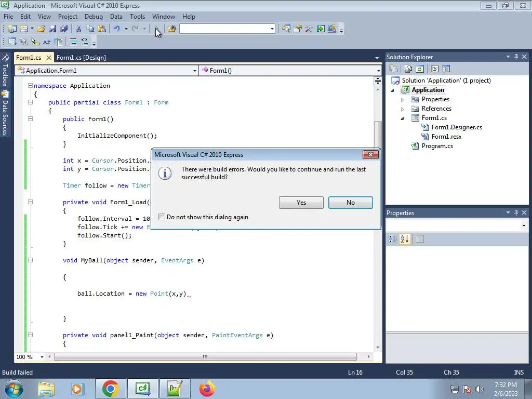Click the editor horizontal scrollbar thumb
The image size is (532, 399).
pos(205,356)
